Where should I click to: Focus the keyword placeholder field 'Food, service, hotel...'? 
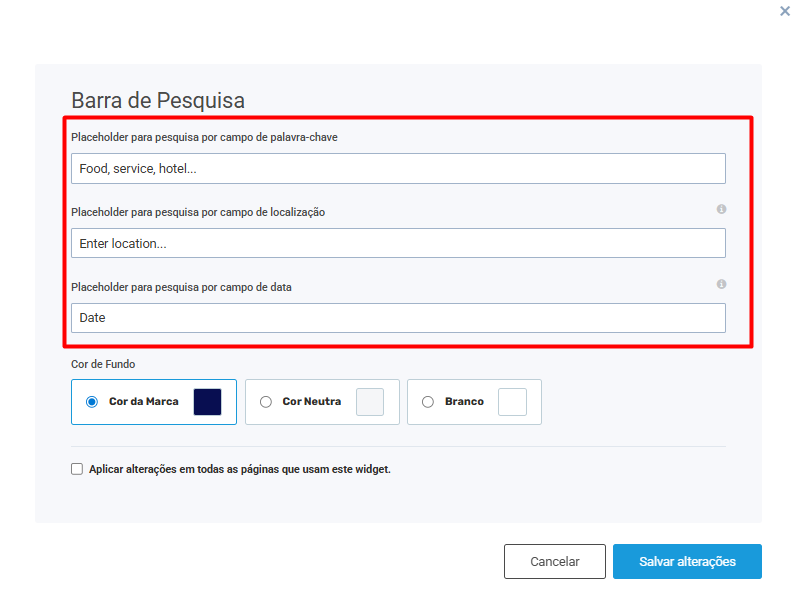click(399, 168)
